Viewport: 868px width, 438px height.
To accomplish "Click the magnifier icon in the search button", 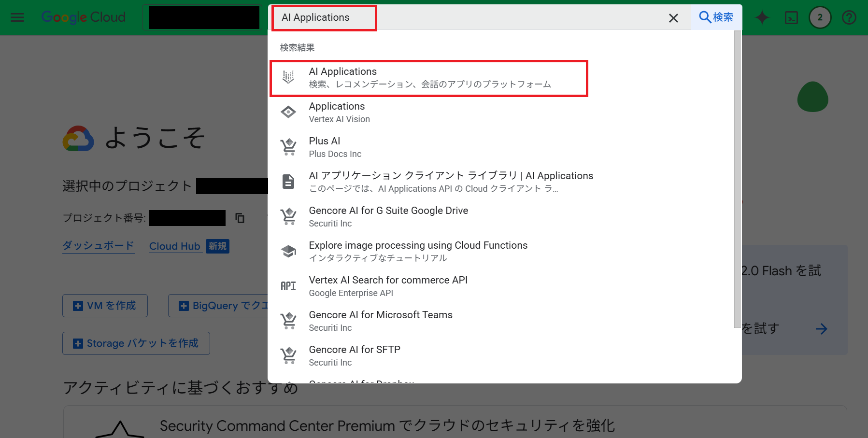I will point(705,17).
